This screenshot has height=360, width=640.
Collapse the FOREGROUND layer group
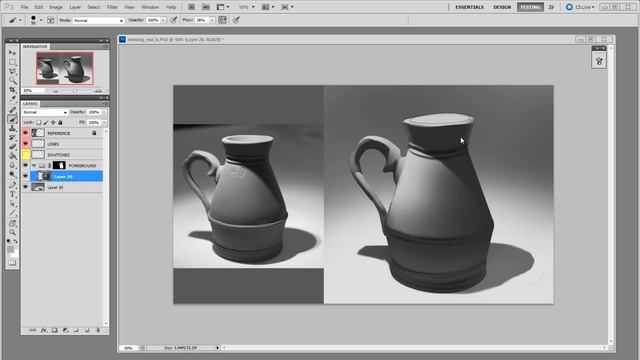[34, 166]
